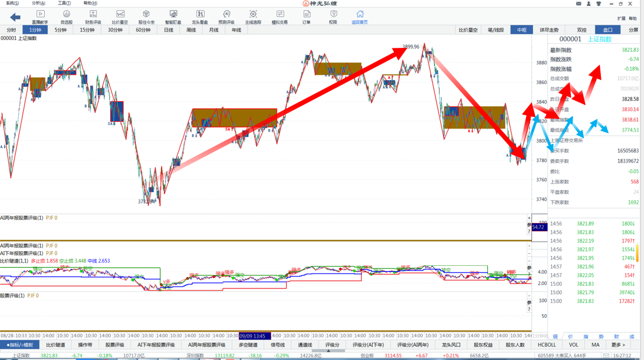Select the 日线 daily chart tab
This screenshot has height=360, width=644.
[x=169, y=30]
